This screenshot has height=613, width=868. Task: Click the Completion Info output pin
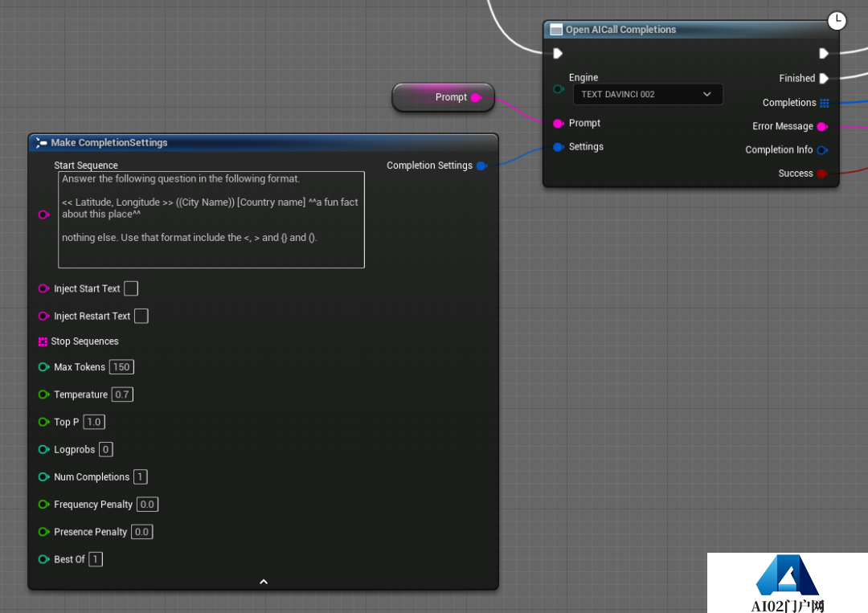(x=822, y=149)
